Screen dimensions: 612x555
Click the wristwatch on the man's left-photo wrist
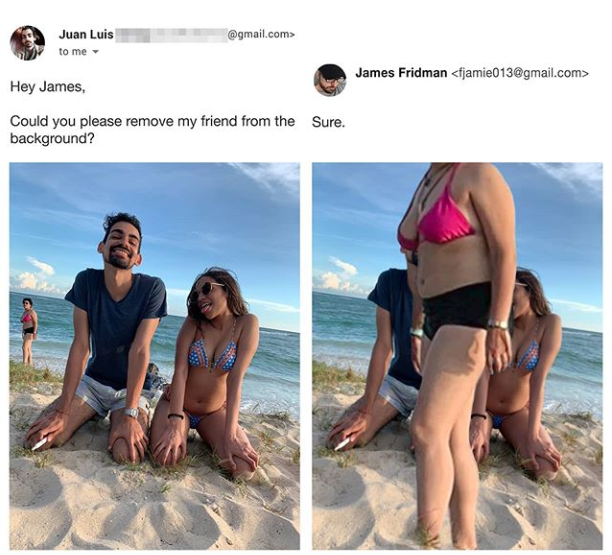pos(131,412)
